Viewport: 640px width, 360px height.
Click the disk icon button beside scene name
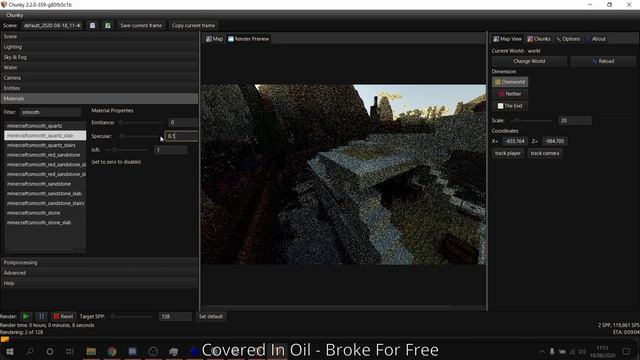93,25
